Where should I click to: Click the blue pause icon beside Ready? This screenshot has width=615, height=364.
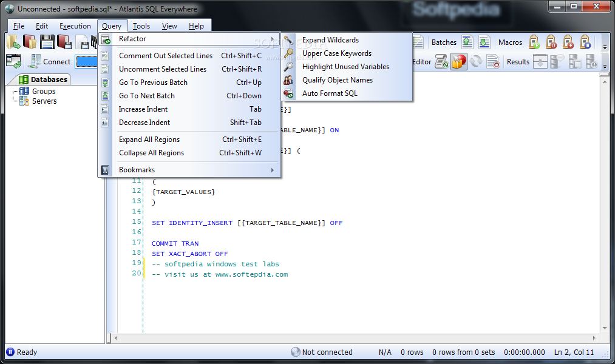coord(10,352)
